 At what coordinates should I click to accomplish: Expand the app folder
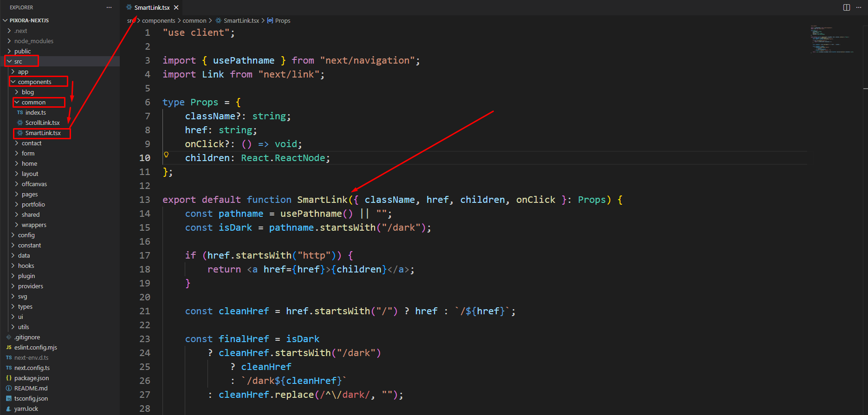pyautogui.click(x=13, y=71)
